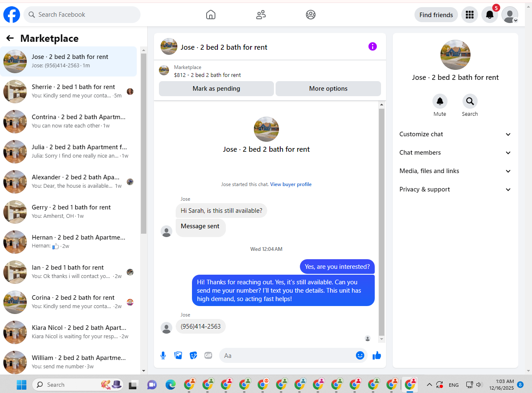532x393 pixels.
Task: Open the Teams chat taskbar icon
Action: pos(151,385)
